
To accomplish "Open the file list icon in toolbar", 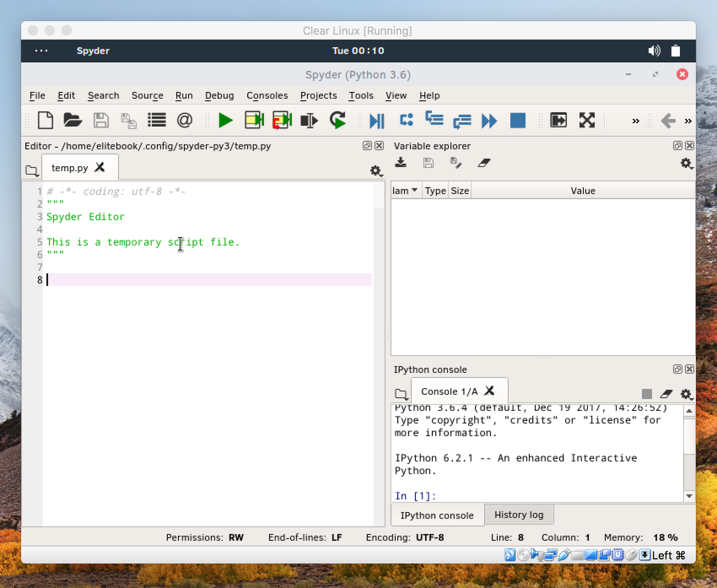I will click(x=156, y=121).
